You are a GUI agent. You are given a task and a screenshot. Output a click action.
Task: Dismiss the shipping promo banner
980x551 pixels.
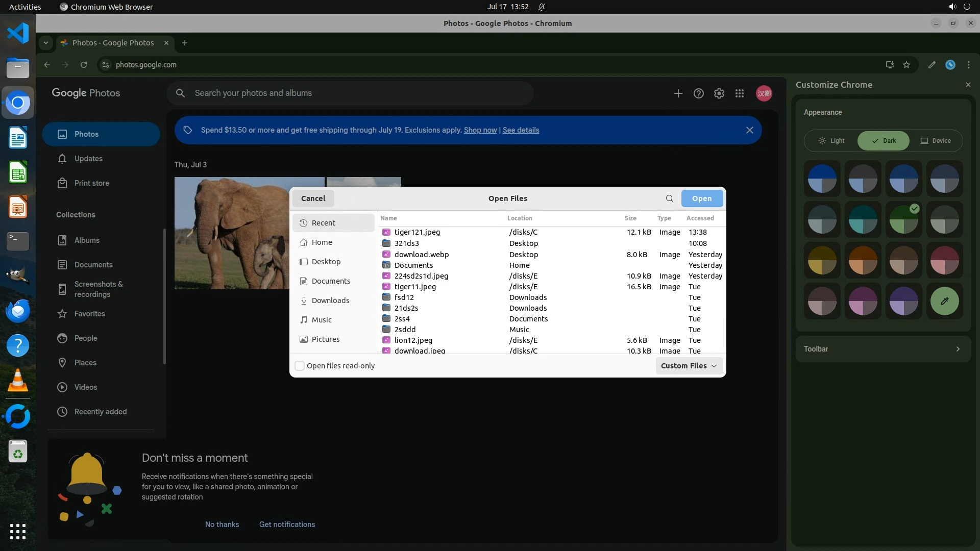(x=749, y=130)
